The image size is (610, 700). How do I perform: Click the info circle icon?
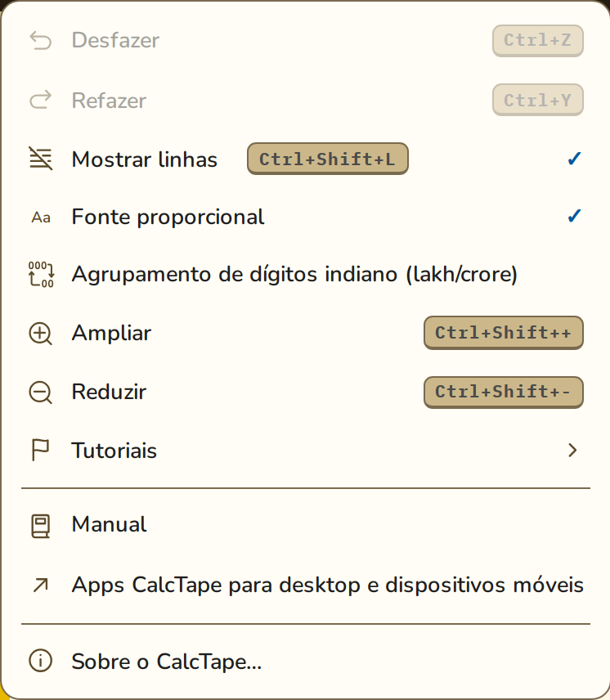tap(41, 661)
